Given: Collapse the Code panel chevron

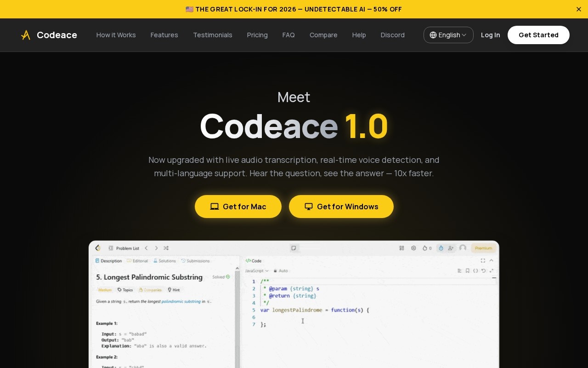Looking at the screenshot, I should (491, 261).
